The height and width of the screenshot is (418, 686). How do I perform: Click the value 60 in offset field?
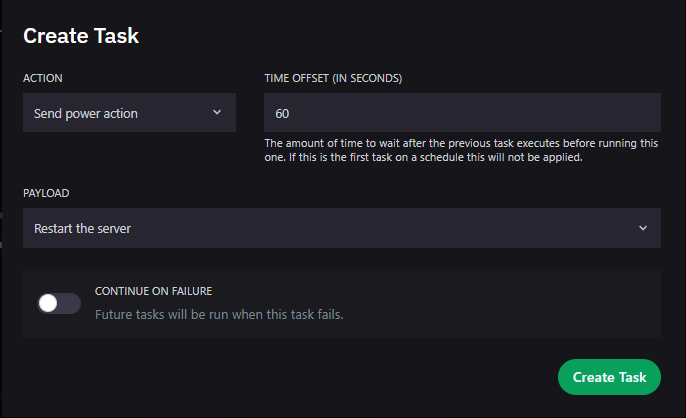pyautogui.click(x=282, y=114)
